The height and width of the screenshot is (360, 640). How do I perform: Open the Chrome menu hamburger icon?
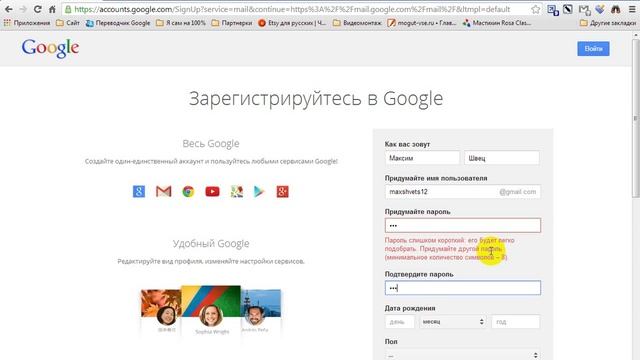point(631,9)
